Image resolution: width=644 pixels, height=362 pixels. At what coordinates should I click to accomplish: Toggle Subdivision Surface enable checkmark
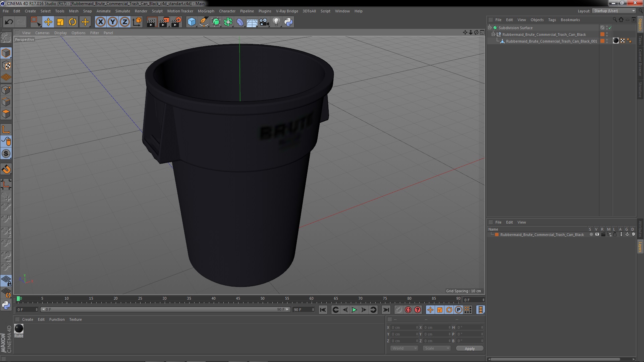[x=610, y=28]
